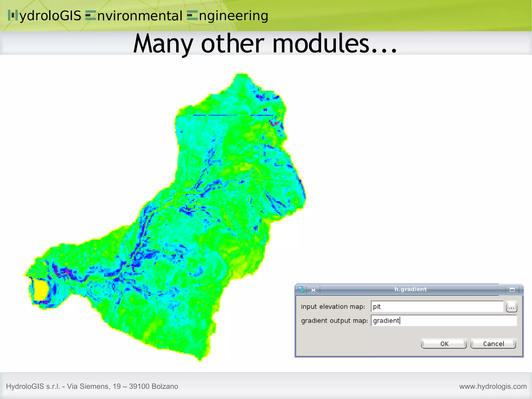Open the browse '...' button for elevation map
This screenshot has height=399, width=532.
pyautogui.click(x=511, y=307)
